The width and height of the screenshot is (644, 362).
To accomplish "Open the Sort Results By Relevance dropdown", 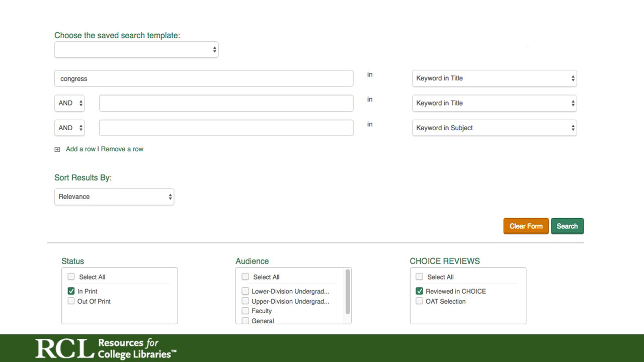I will pos(114,197).
